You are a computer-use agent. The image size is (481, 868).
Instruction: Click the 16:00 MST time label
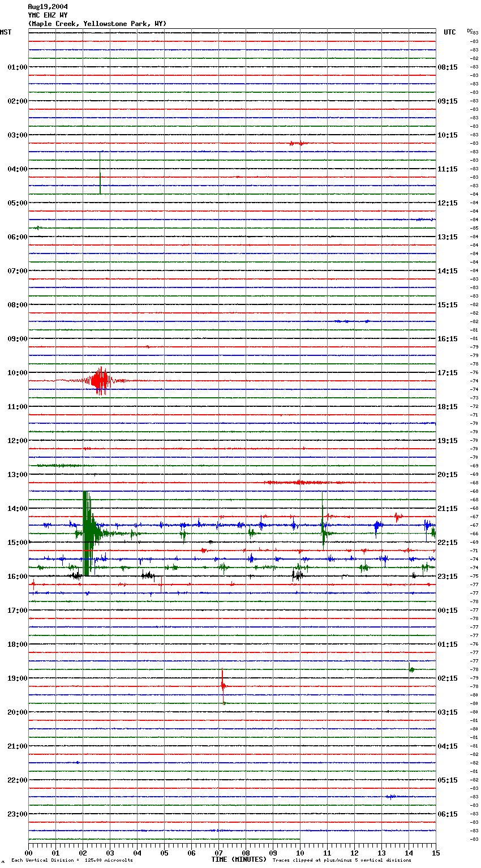click(x=17, y=577)
